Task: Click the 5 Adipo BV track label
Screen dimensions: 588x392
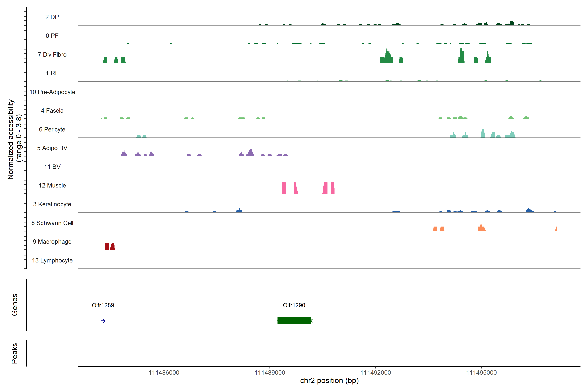Action: (x=52, y=148)
